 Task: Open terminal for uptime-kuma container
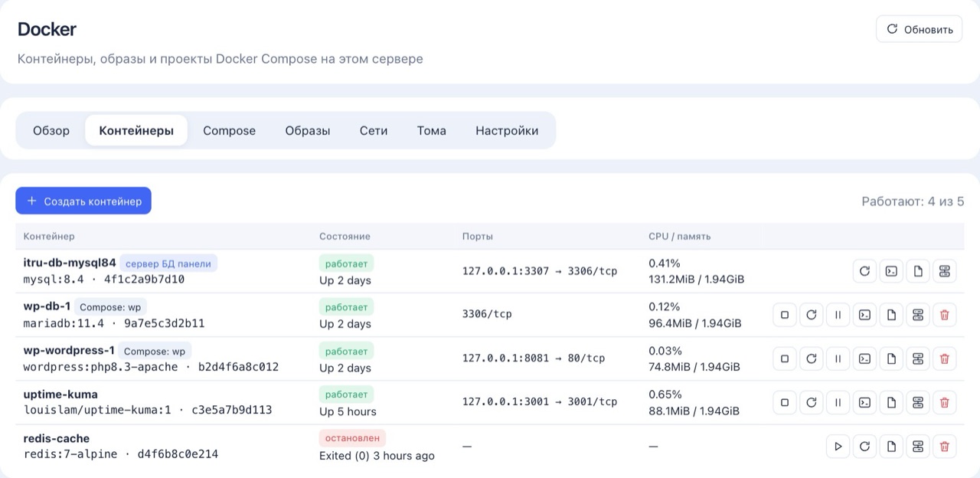pos(864,402)
